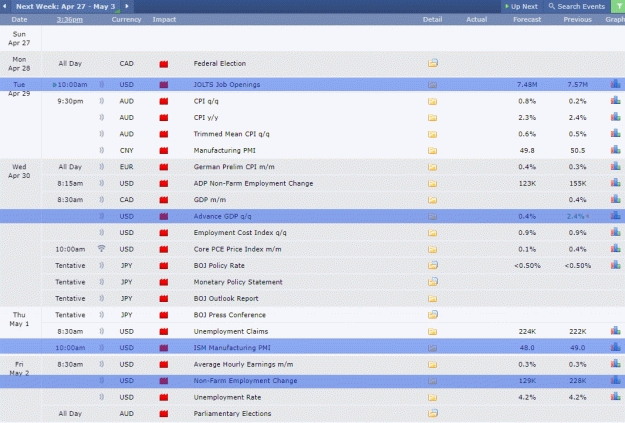This screenshot has width=625, height=423.
Task: Open Search Events
Action: pos(577,6)
